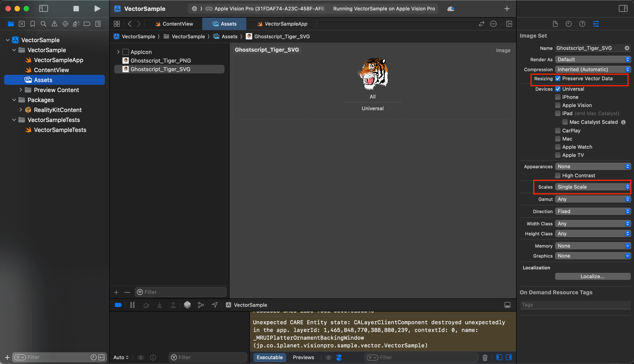This screenshot has height=364, width=634.
Task: Enable the Apple Vision device checkbox
Action: (558, 105)
